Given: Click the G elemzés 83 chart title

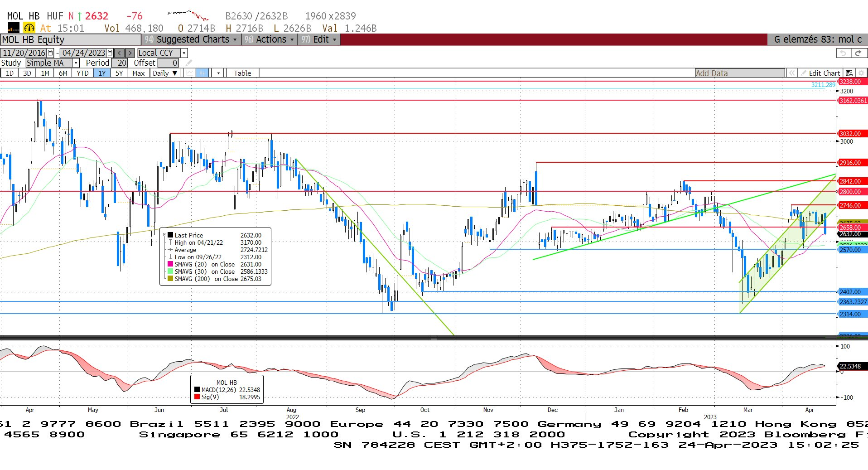Looking at the screenshot, I should pyautogui.click(x=818, y=39).
